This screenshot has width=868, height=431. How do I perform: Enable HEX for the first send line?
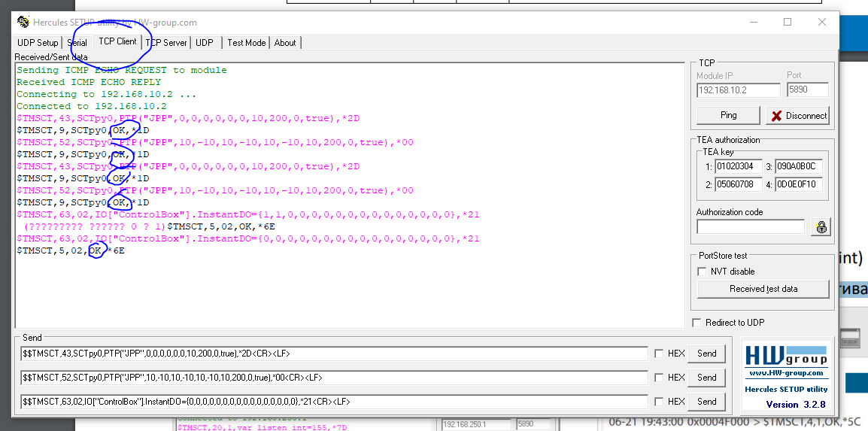[660, 354]
